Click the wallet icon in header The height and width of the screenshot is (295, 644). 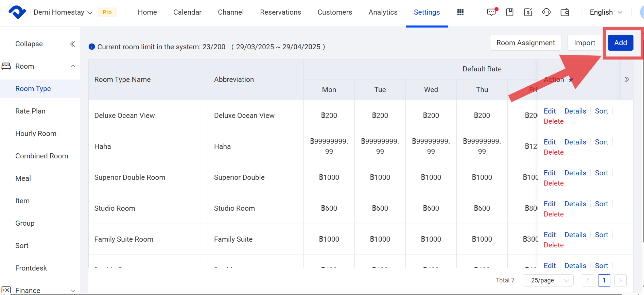tap(565, 13)
